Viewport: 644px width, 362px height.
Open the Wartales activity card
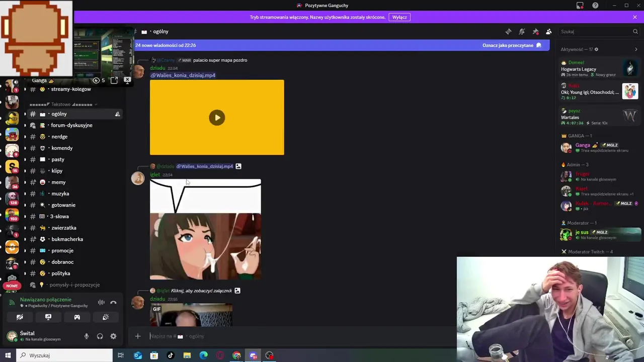pyautogui.click(x=599, y=117)
